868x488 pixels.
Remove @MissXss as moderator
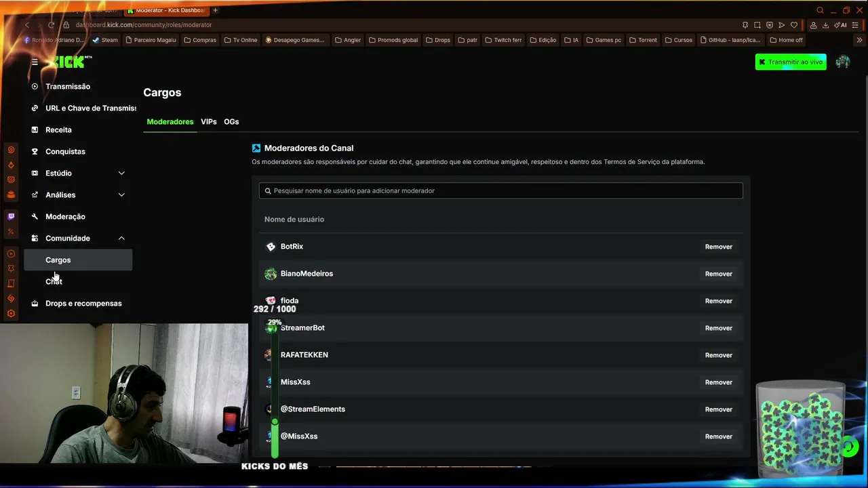point(718,436)
